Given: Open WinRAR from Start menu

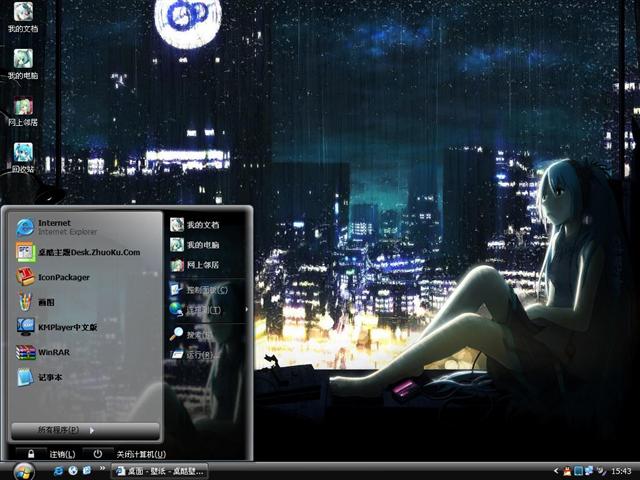Looking at the screenshot, I should [85, 352].
